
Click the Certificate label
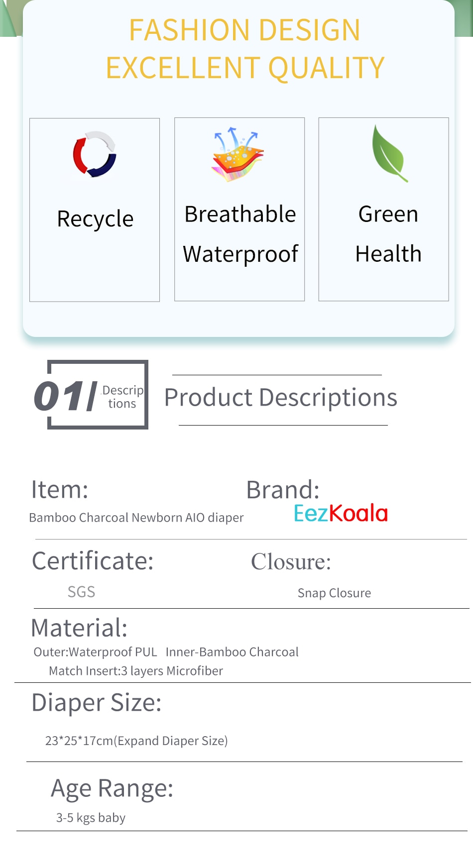point(93,561)
